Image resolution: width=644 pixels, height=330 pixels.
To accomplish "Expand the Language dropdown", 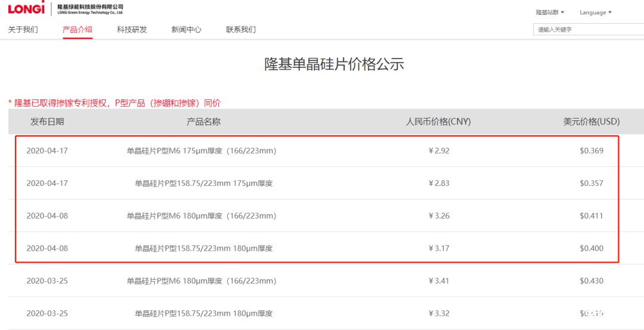I will 596,13.
